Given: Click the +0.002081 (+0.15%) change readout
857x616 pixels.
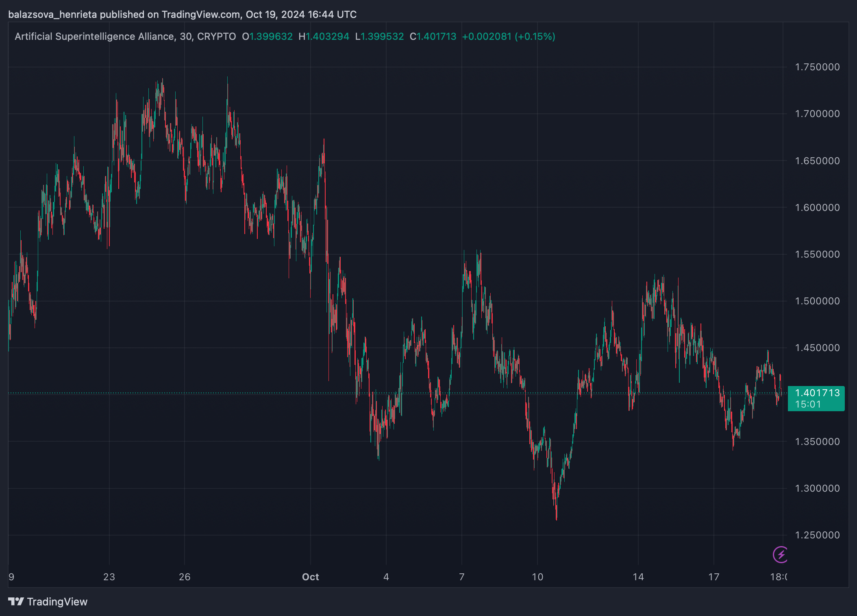Looking at the screenshot, I should (508, 37).
